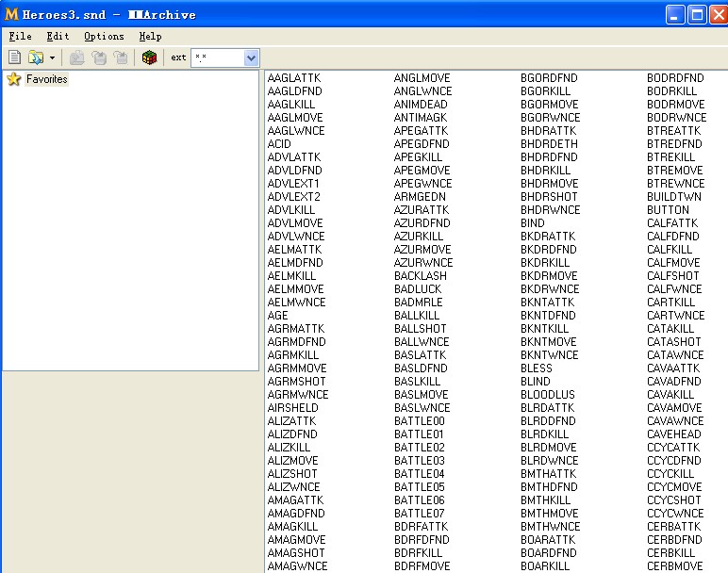Select the BKNTMOVE file entry
The height and width of the screenshot is (573, 728).
[548, 342]
